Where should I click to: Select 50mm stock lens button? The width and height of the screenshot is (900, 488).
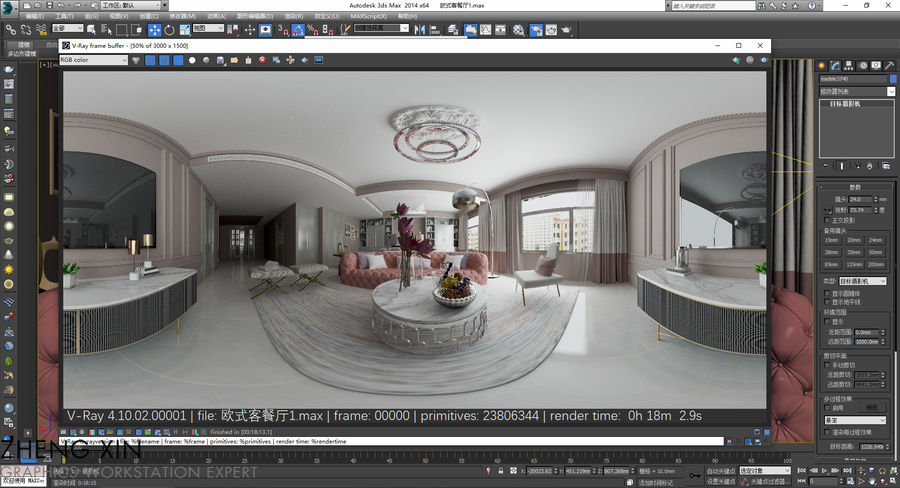(875, 252)
